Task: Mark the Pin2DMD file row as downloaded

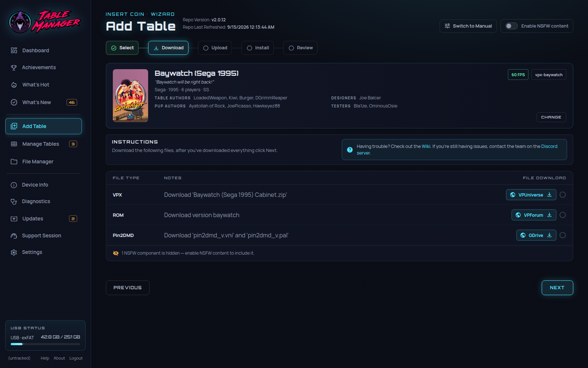Action: pyautogui.click(x=563, y=235)
